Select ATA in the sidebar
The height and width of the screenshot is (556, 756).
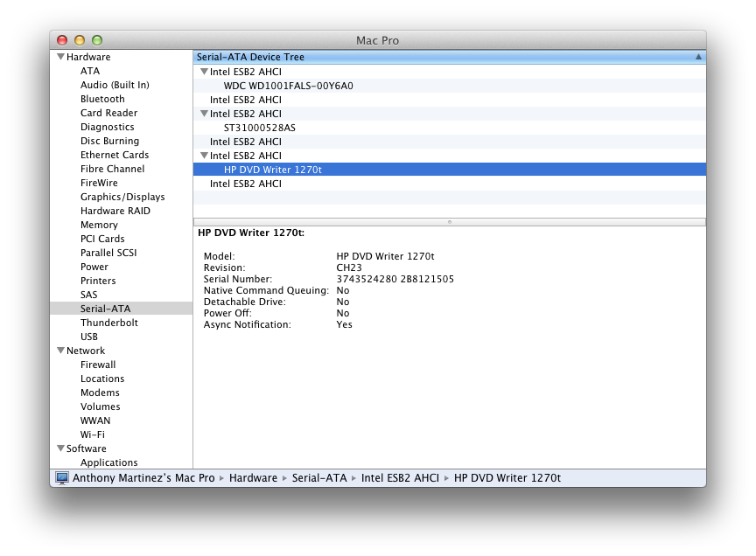coord(90,71)
